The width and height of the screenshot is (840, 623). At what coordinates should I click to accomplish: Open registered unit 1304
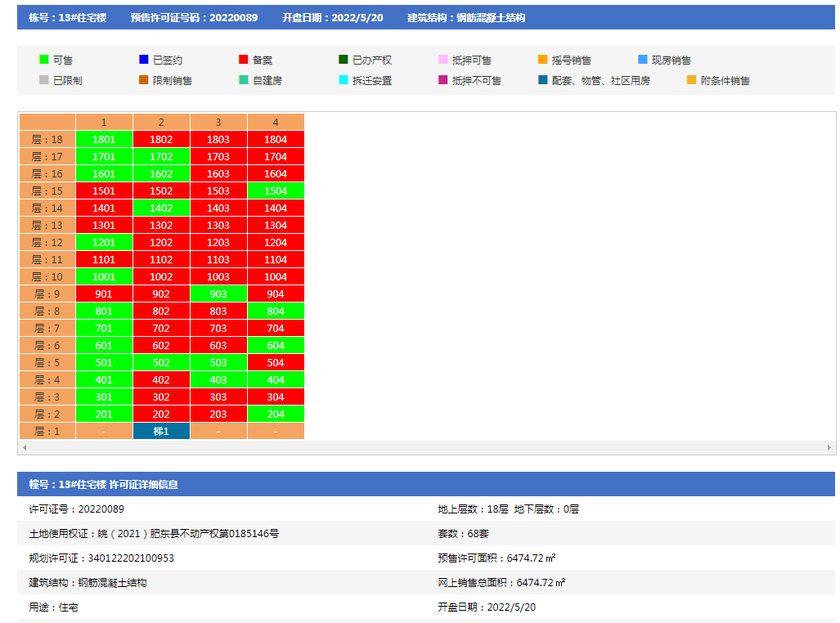click(x=276, y=225)
